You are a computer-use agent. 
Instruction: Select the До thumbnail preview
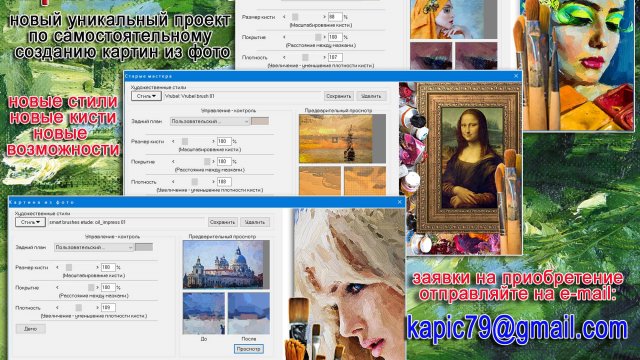pos(204,313)
